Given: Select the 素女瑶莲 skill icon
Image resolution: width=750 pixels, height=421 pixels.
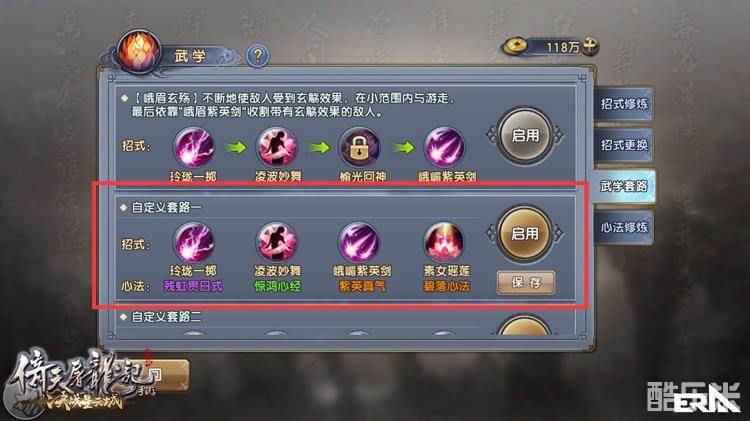Looking at the screenshot, I should (x=444, y=243).
